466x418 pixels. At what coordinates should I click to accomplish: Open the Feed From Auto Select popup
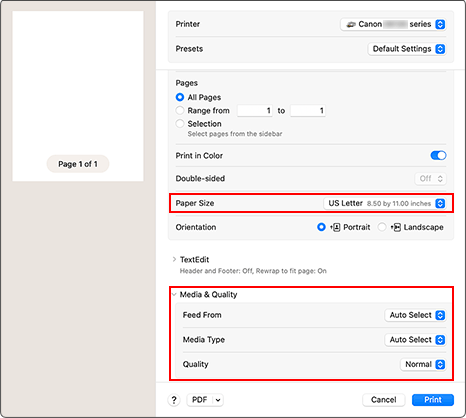[x=415, y=315]
